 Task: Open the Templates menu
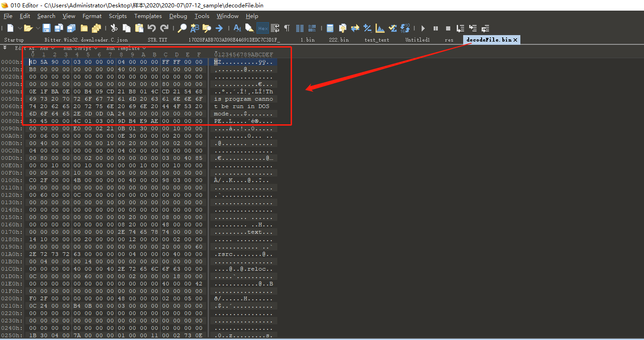pos(148,16)
